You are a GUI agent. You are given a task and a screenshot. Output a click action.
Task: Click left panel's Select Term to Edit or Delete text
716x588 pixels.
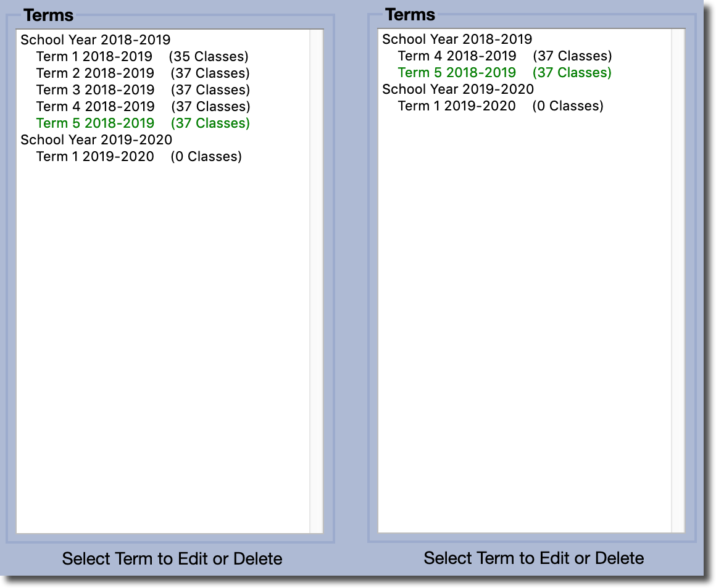[172, 559]
